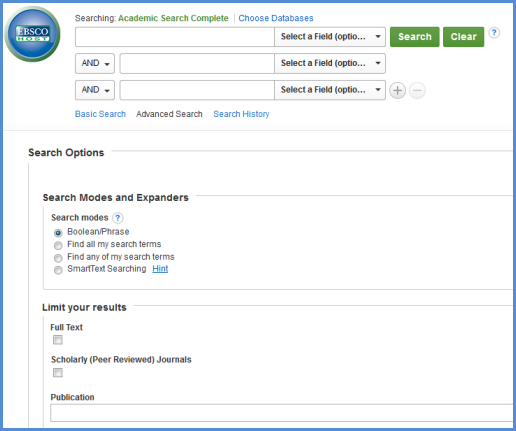Screen dimensions: 516x431
Task: Open Search History
Action: point(241,114)
